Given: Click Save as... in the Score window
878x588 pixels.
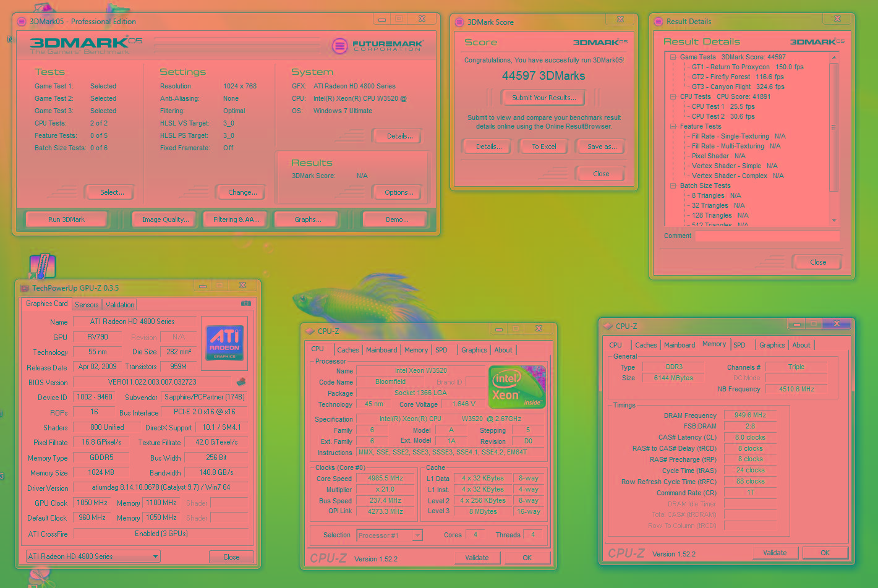Looking at the screenshot, I should (602, 147).
